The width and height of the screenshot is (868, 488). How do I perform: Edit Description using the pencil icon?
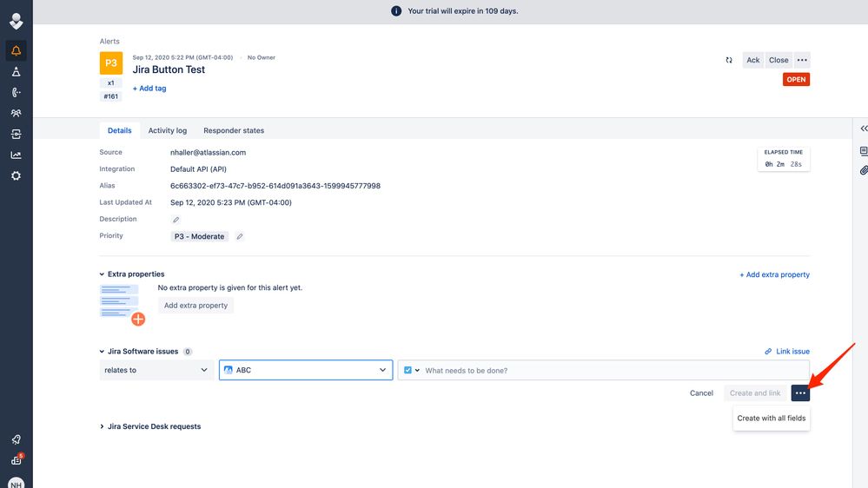click(176, 220)
